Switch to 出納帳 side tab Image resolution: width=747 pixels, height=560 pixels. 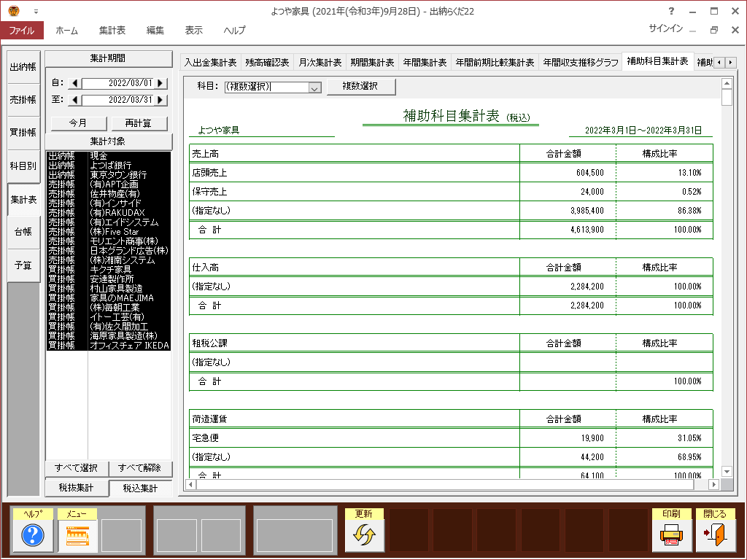23,67
